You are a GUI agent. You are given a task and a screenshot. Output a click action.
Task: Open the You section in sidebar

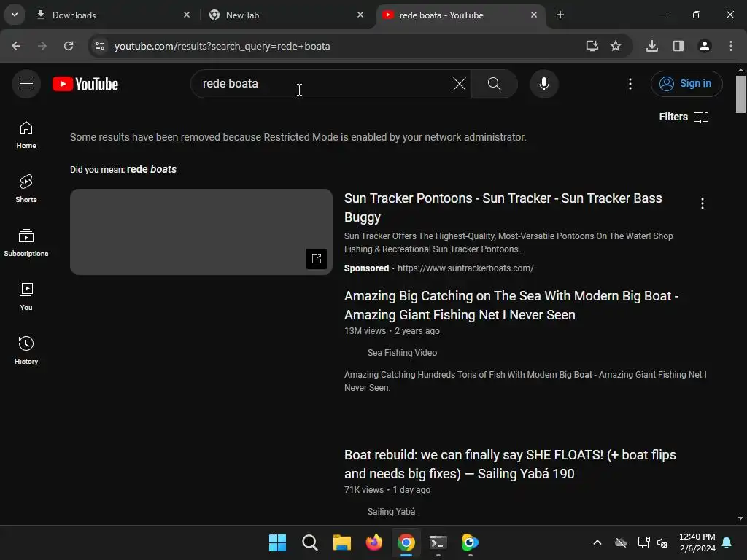click(x=26, y=296)
